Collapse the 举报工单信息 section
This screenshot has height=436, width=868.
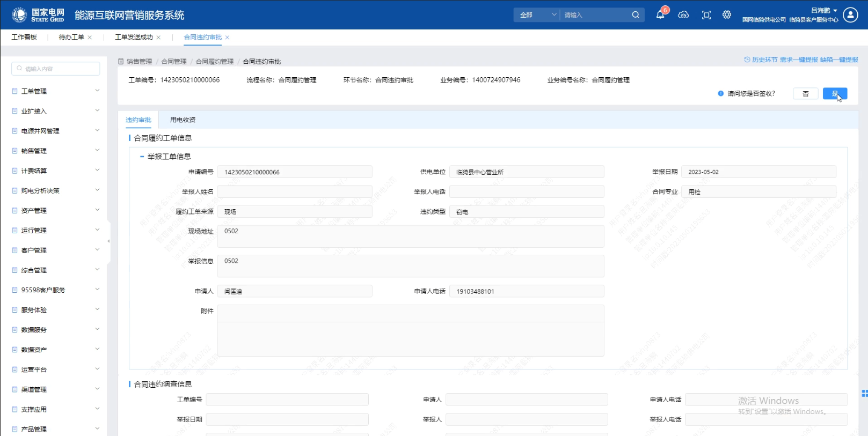point(142,157)
